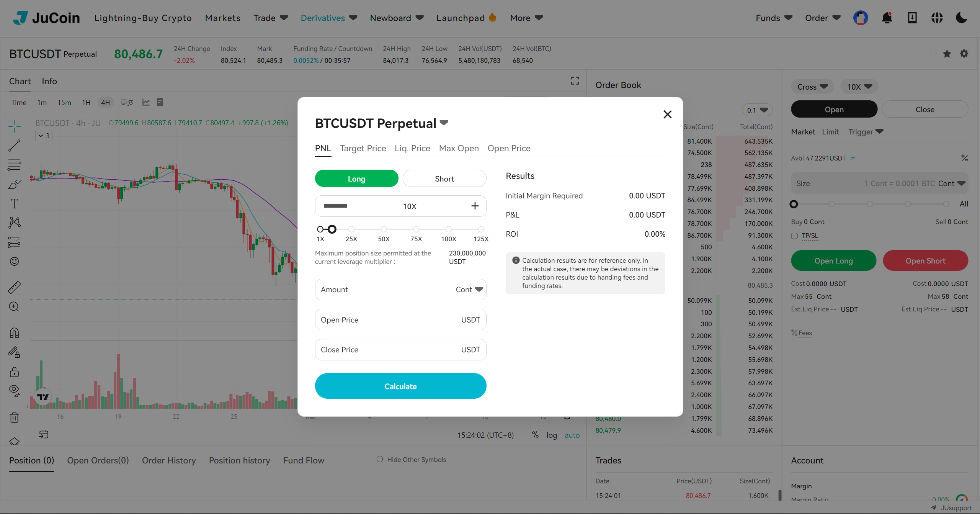Switch to the Liq. Price tab
Screen dimensions: 980x514
click(412, 148)
